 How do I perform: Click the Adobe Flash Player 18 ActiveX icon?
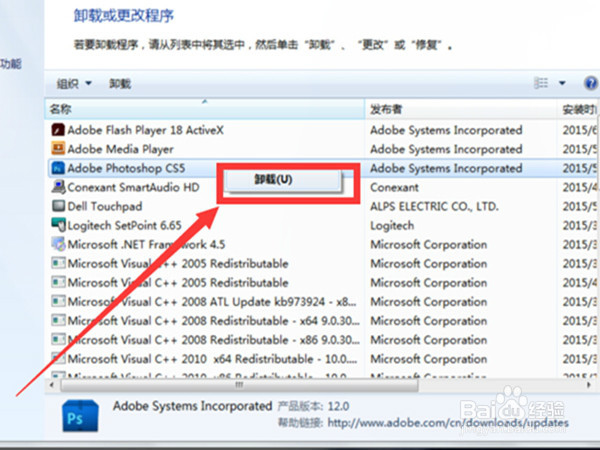tap(58, 130)
